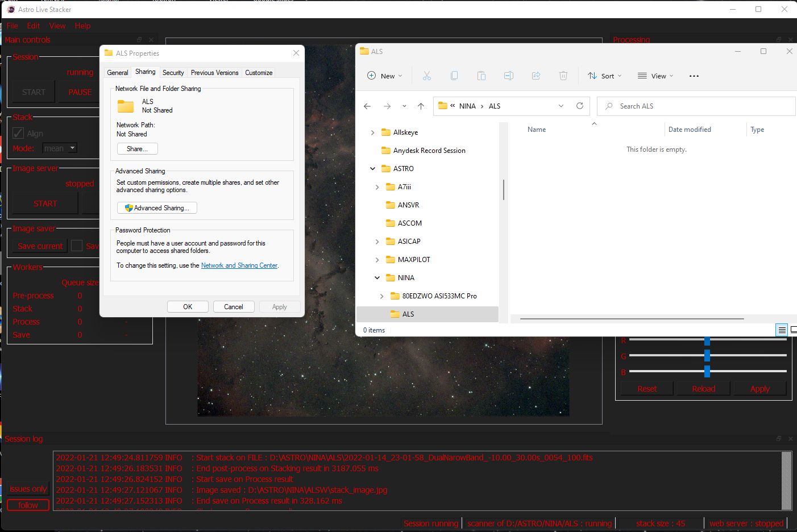The image size is (797, 532).
Task: Expand the ASICAP folder tree node
Action: (x=377, y=242)
